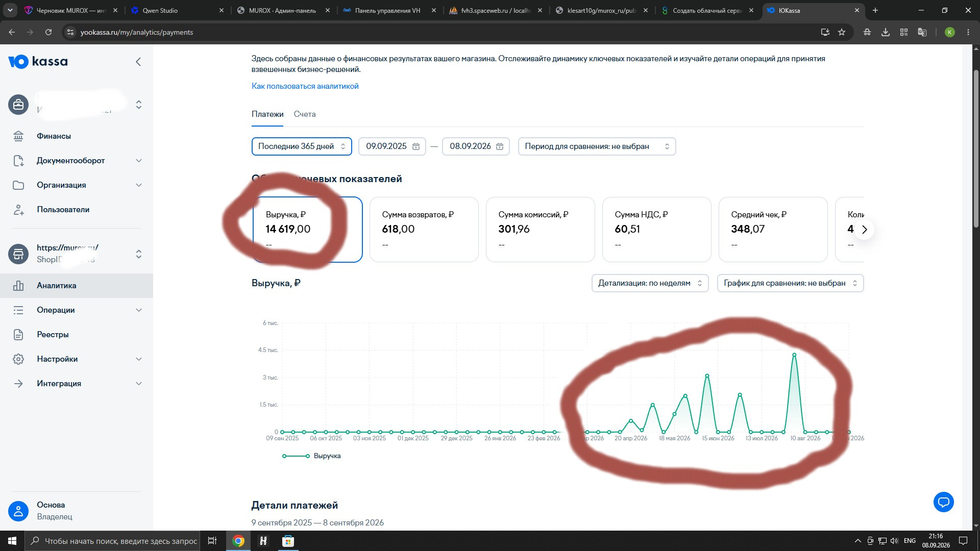
Task: Click the Финансы bank icon
Action: [x=18, y=136]
